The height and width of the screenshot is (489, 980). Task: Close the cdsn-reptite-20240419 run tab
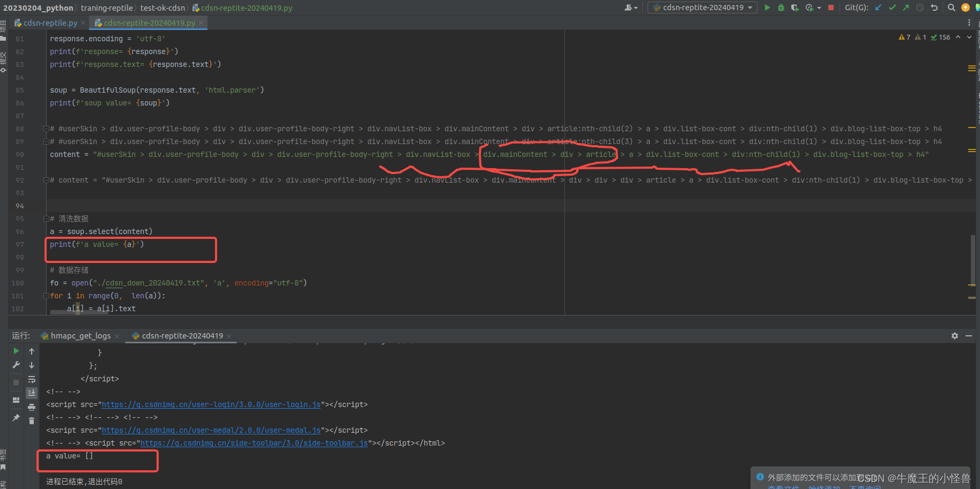[229, 336]
